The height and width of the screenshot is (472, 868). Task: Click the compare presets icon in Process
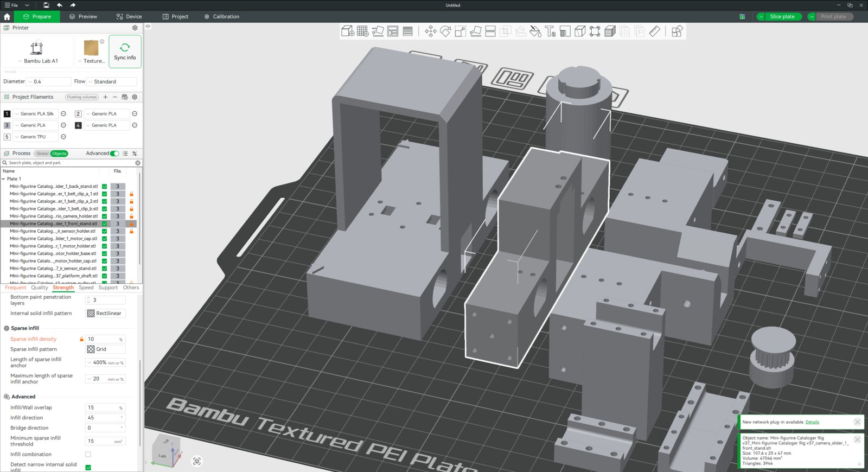coord(135,154)
